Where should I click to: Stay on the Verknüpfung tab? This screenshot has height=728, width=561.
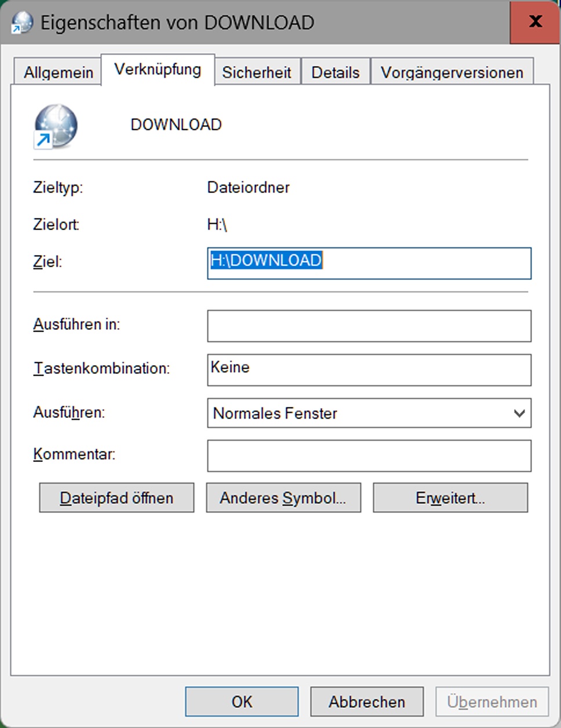(158, 68)
